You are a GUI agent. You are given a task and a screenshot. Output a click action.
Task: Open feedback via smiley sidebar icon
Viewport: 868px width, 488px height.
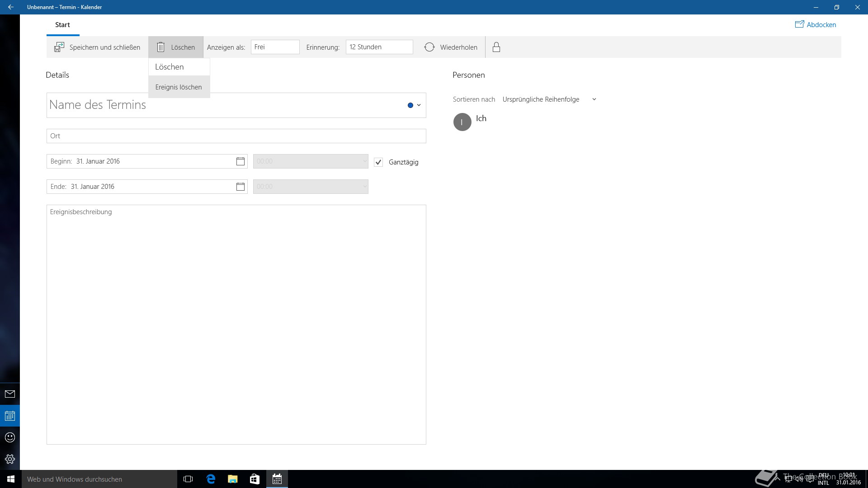(10, 437)
